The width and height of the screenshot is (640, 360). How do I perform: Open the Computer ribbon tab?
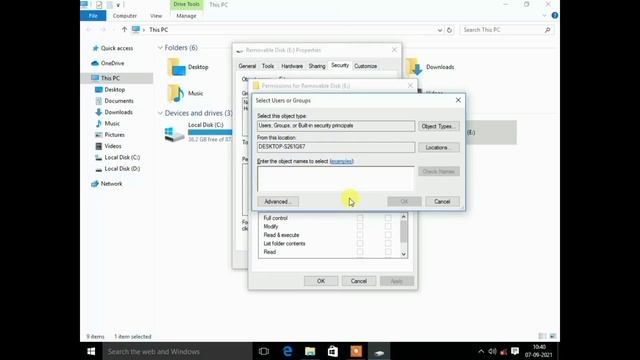point(124,16)
